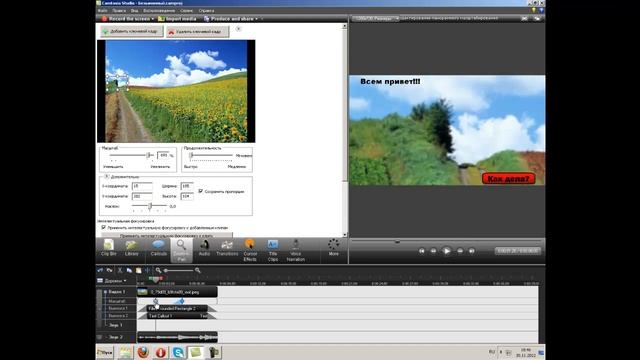
Task: Click the skip to end button
Action: point(472,251)
